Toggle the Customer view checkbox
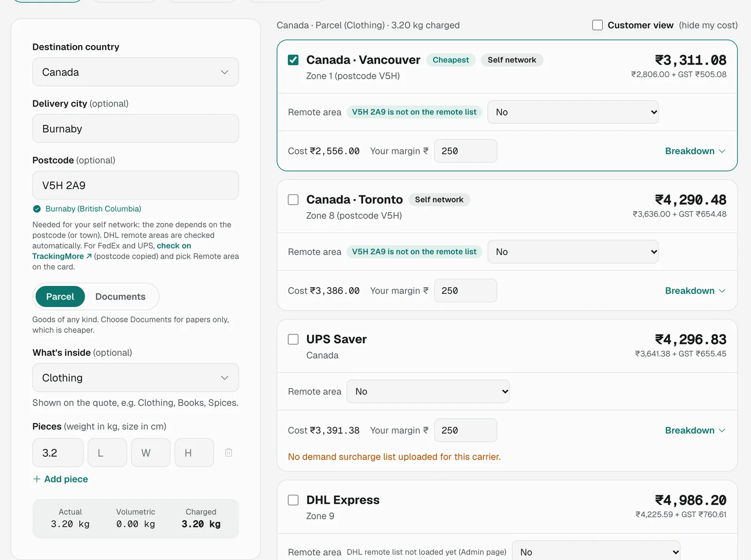751x560 pixels. click(598, 25)
